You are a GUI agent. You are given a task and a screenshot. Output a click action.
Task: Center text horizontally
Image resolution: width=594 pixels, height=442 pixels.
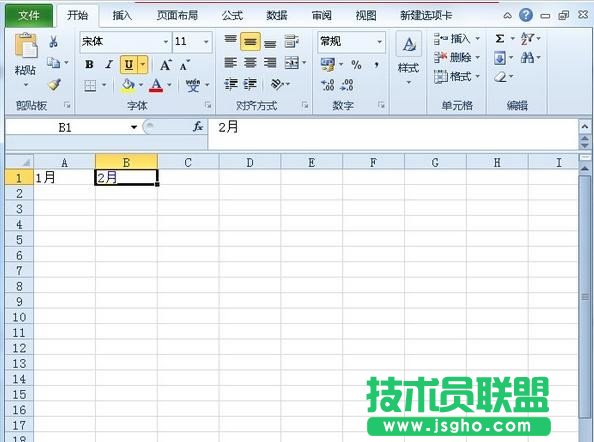tap(250, 63)
